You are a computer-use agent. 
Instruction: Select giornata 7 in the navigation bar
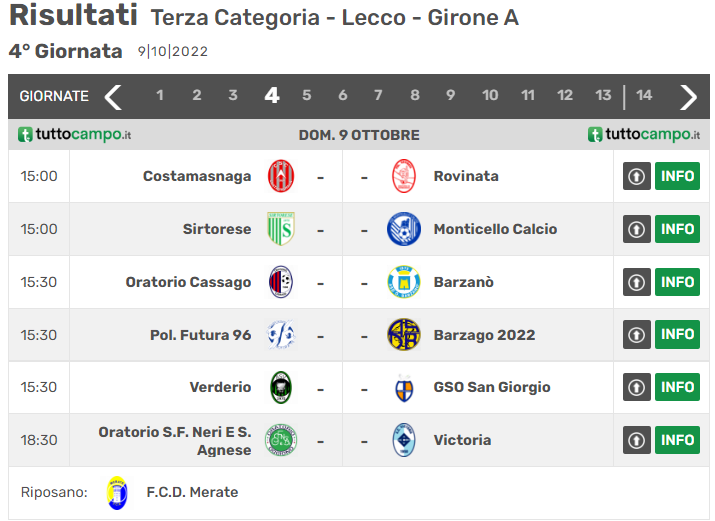pyautogui.click(x=378, y=96)
